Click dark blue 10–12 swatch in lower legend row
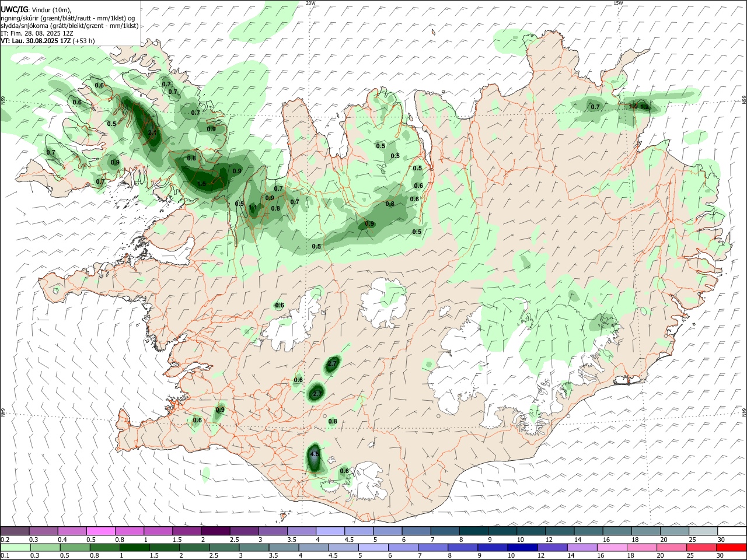The width and height of the screenshot is (747, 560). [522, 547]
